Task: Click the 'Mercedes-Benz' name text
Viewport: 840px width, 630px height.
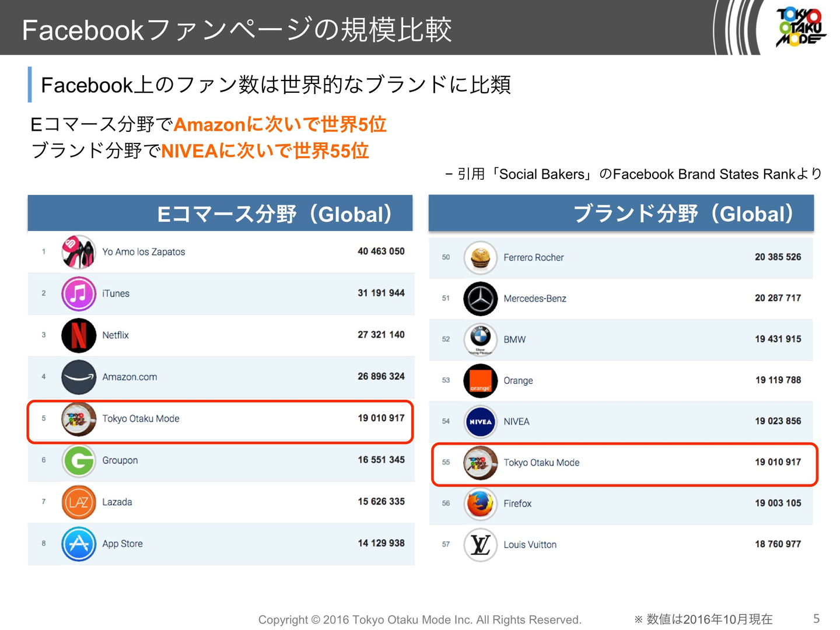Action: (x=534, y=299)
